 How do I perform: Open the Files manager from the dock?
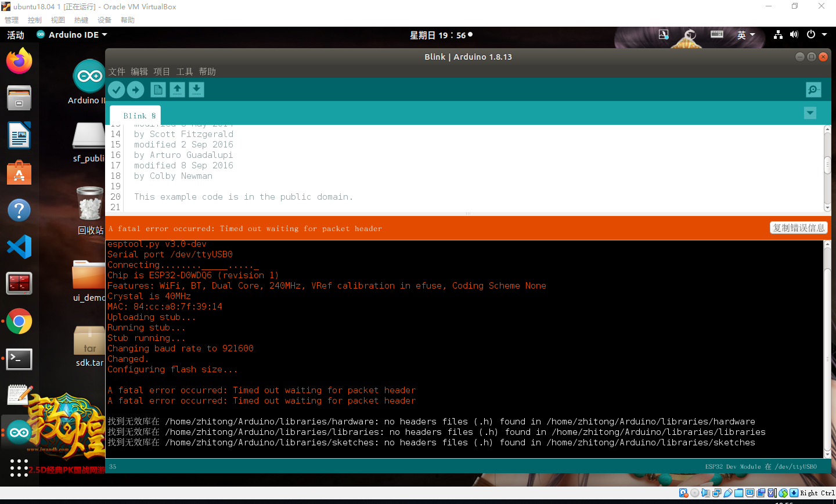(19, 98)
